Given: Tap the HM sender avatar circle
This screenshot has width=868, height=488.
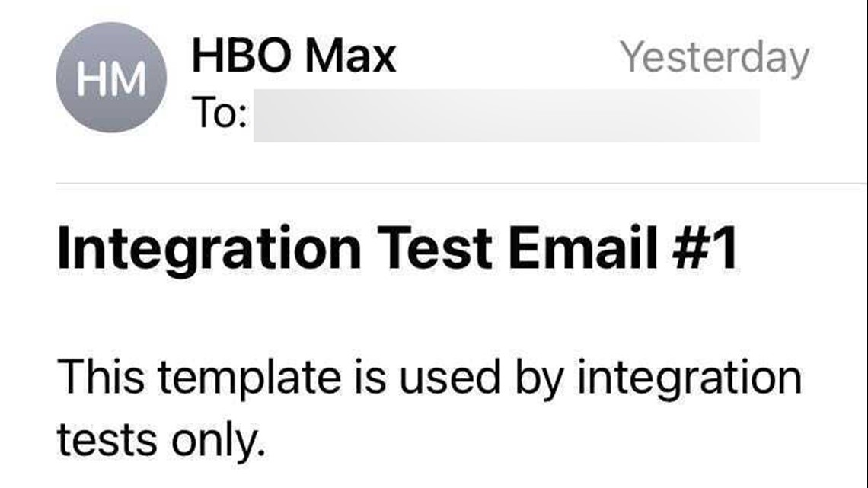Looking at the screenshot, I should (111, 78).
